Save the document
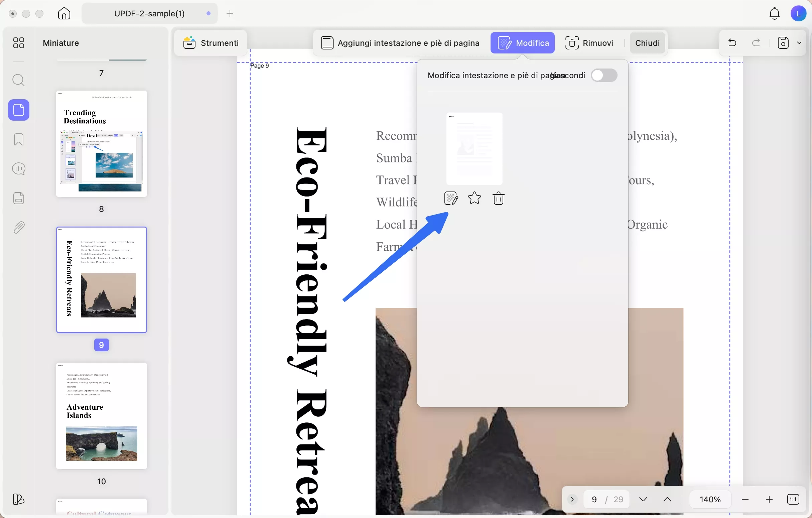This screenshot has height=518, width=812. (x=783, y=42)
